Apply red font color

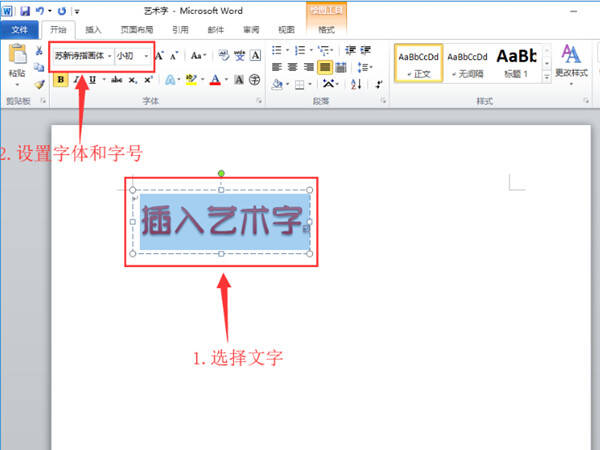(215, 80)
